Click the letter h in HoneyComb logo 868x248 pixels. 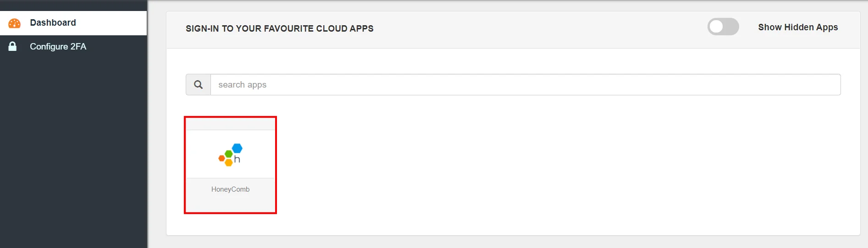(237, 160)
